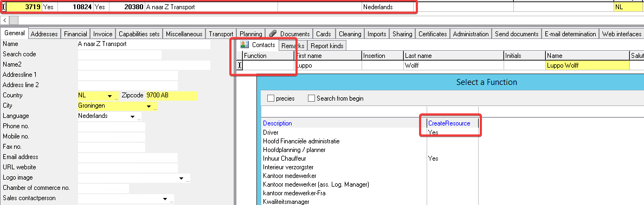Click into the Name2 field
Viewport: 644px width, 205px height.
[x=144, y=65]
